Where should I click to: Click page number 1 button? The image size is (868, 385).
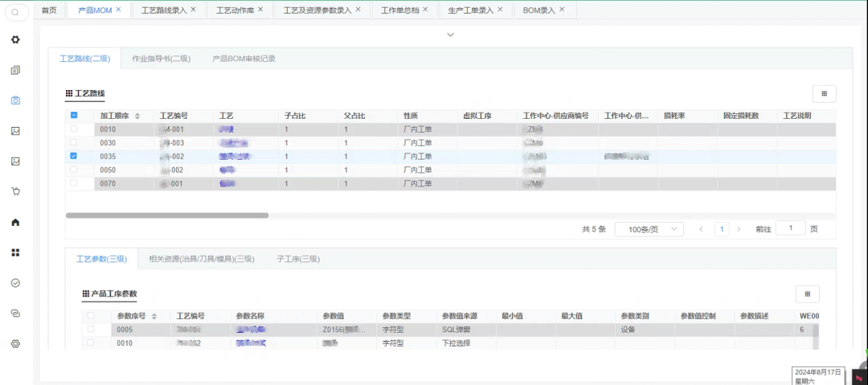tap(721, 229)
